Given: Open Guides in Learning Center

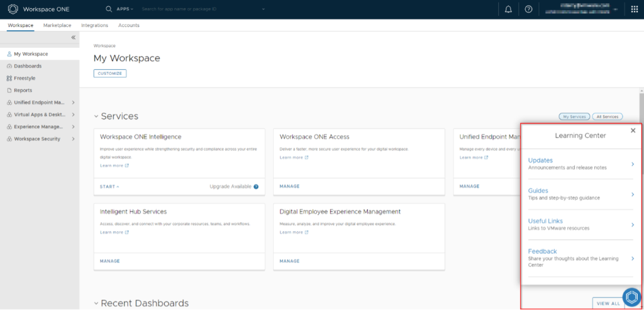Looking at the screenshot, I should click(x=580, y=194).
